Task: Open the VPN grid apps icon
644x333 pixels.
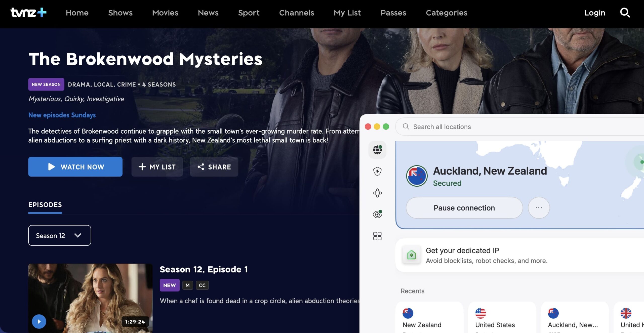Action: pyautogui.click(x=377, y=236)
